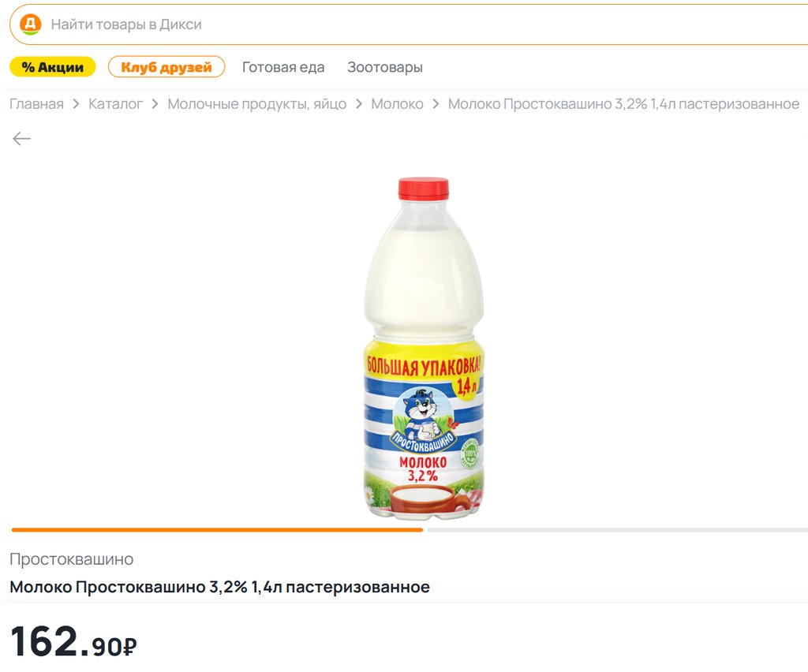The image size is (808, 672).
Task: Open Молочные продукты, яйцо breadcrumb
Action: tap(257, 104)
